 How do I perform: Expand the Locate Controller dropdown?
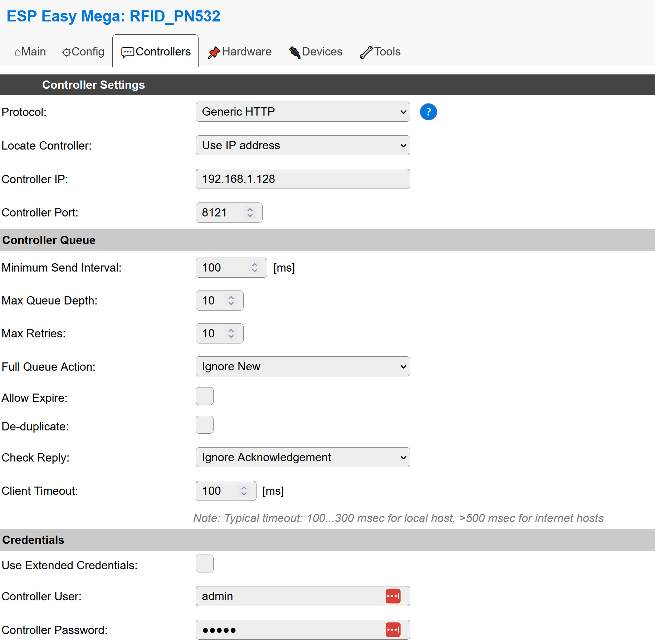pyautogui.click(x=303, y=145)
